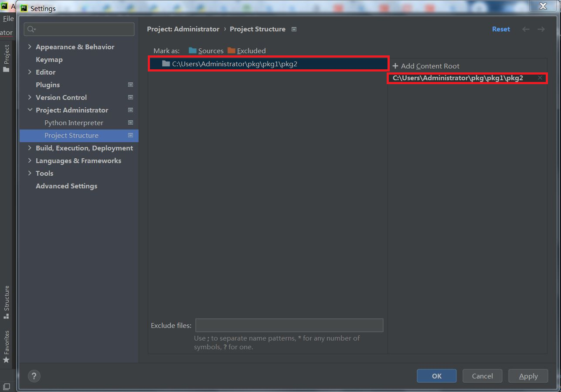Select Advanced Settings page
This screenshot has width=561, height=392.
(66, 186)
